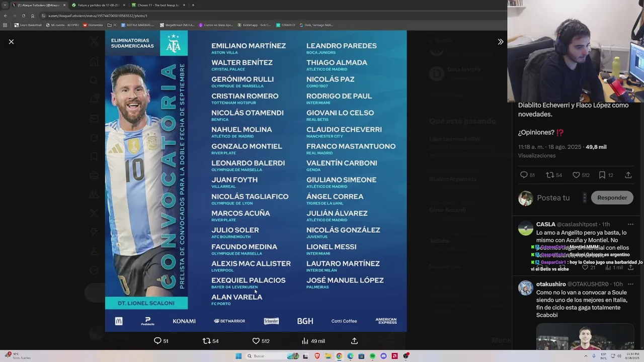Open the 'PC' bookmarks folder
Screen dimensions: 644x362
[x=112, y=25]
